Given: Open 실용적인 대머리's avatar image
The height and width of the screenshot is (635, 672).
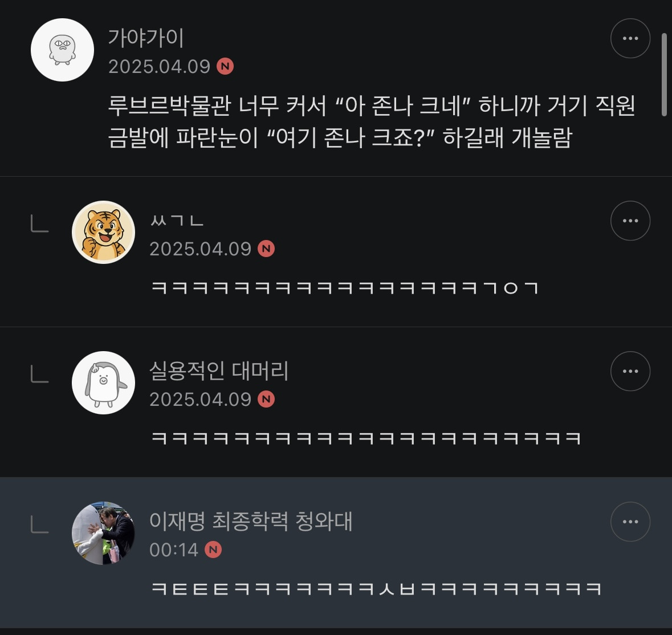Looking at the screenshot, I should 103,382.
